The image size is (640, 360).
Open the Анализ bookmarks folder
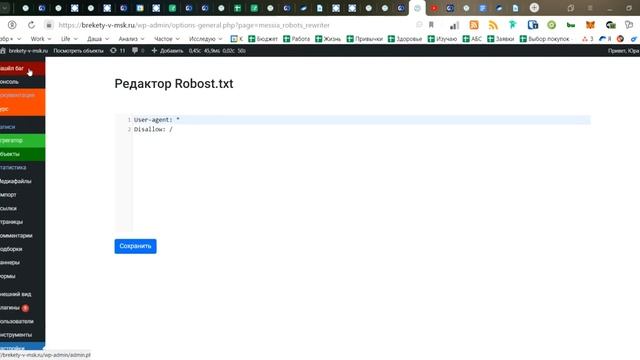coord(131,39)
